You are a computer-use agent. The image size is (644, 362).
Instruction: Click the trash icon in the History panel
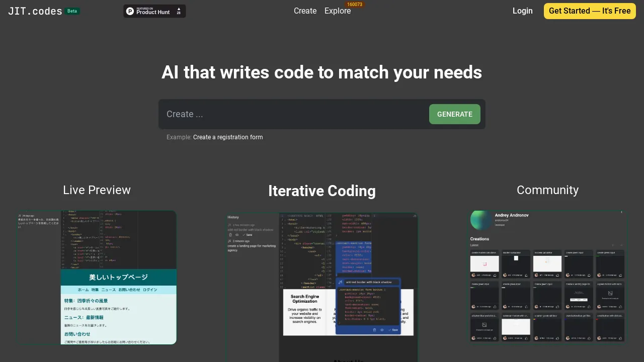click(230, 235)
